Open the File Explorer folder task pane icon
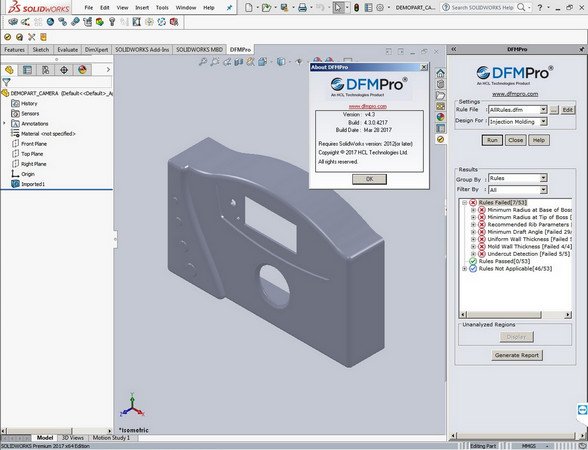 coord(441,95)
